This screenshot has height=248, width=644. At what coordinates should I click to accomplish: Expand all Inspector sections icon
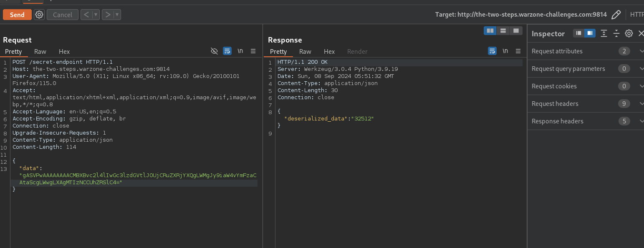pyautogui.click(x=604, y=33)
